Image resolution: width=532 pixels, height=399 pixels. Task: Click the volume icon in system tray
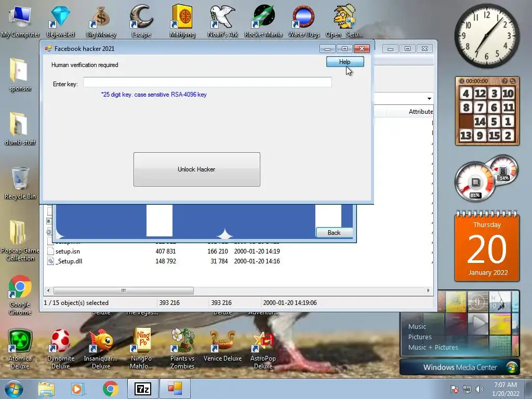(x=479, y=389)
